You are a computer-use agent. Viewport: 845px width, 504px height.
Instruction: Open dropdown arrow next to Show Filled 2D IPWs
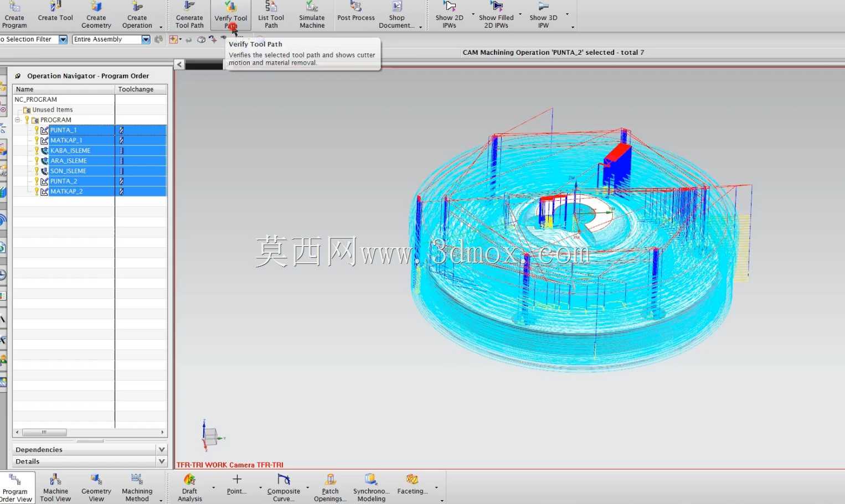[x=520, y=14]
